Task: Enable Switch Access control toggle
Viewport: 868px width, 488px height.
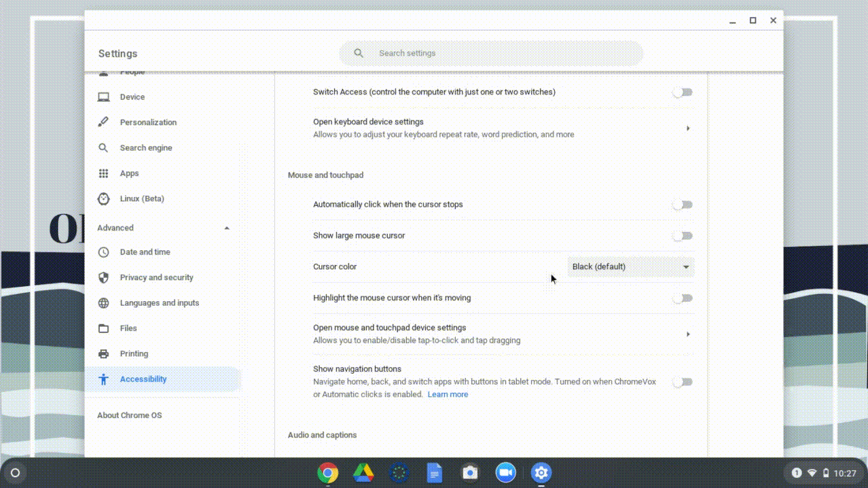Action: 681,92
